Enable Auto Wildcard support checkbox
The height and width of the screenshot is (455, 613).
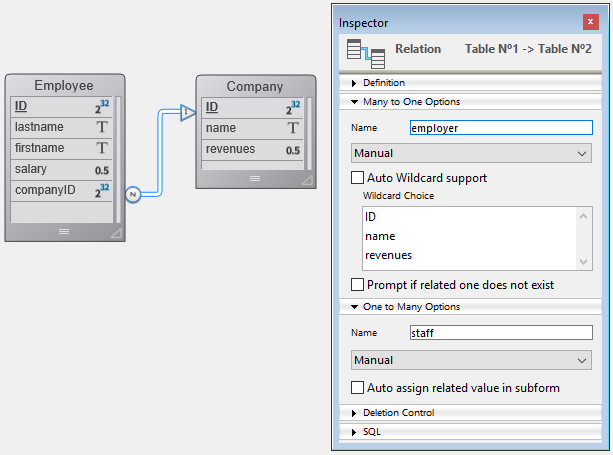[358, 178]
